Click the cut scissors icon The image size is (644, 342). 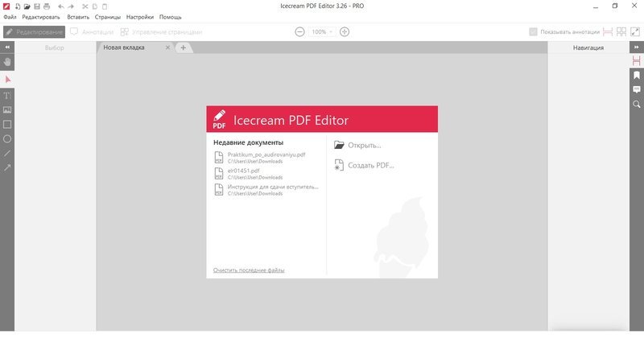(85, 6)
